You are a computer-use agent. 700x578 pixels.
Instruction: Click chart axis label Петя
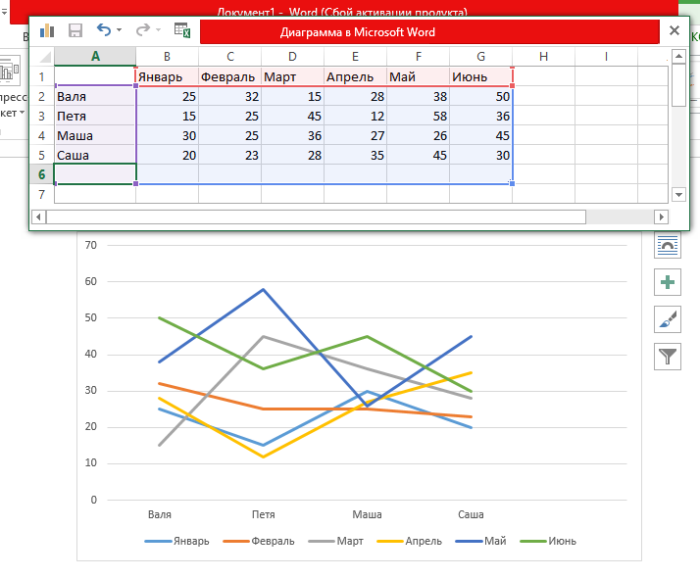tap(263, 515)
